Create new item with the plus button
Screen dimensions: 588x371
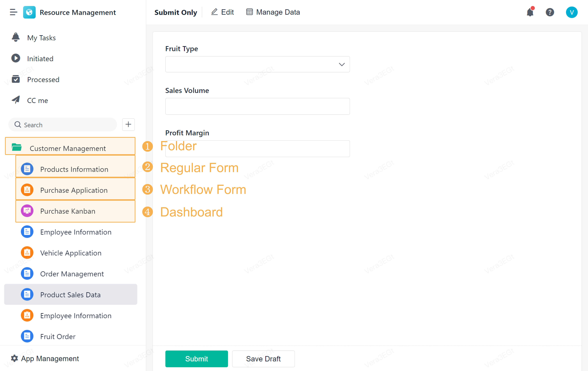click(x=128, y=124)
